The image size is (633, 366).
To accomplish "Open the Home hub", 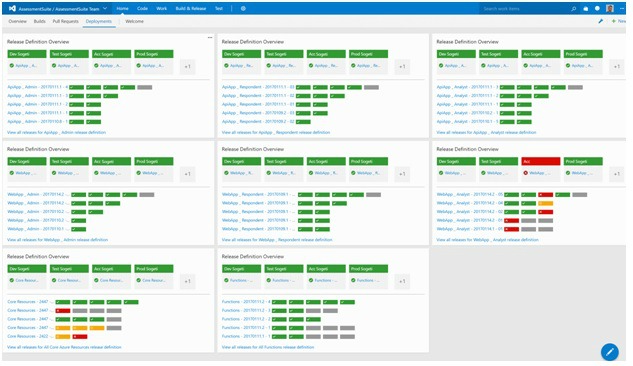I will click(x=122, y=8).
